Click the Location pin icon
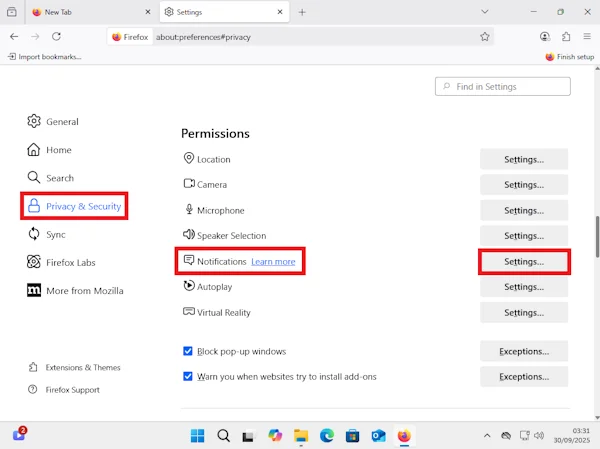The height and width of the screenshot is (449, 600). click(189, 158)
